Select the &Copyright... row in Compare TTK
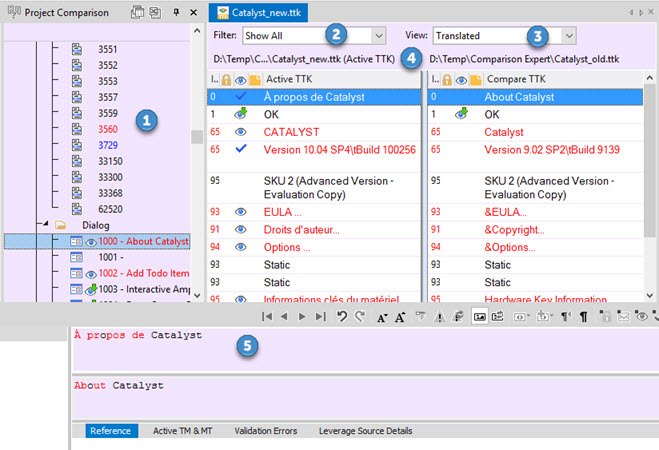Image resolution: width=659 pixels, height=450 pixels. click(x=535, y=229)
